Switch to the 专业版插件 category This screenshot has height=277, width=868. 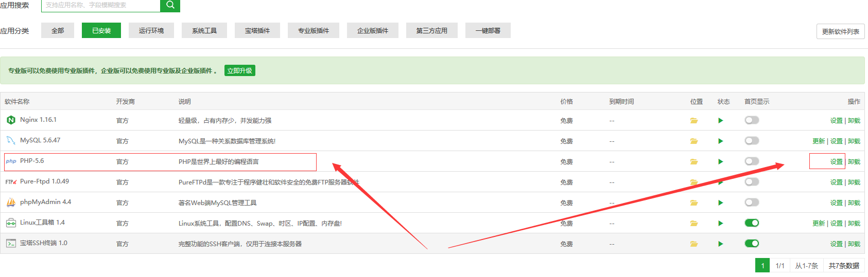point(314,30)
